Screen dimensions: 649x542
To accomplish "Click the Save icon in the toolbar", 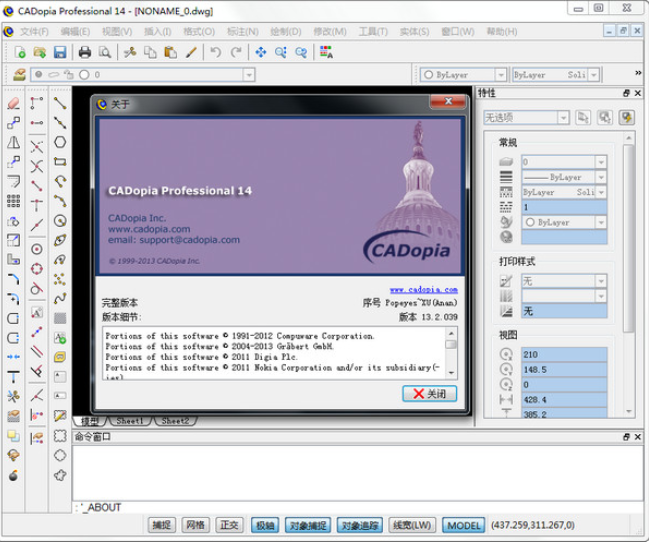I will click(60, 52).
